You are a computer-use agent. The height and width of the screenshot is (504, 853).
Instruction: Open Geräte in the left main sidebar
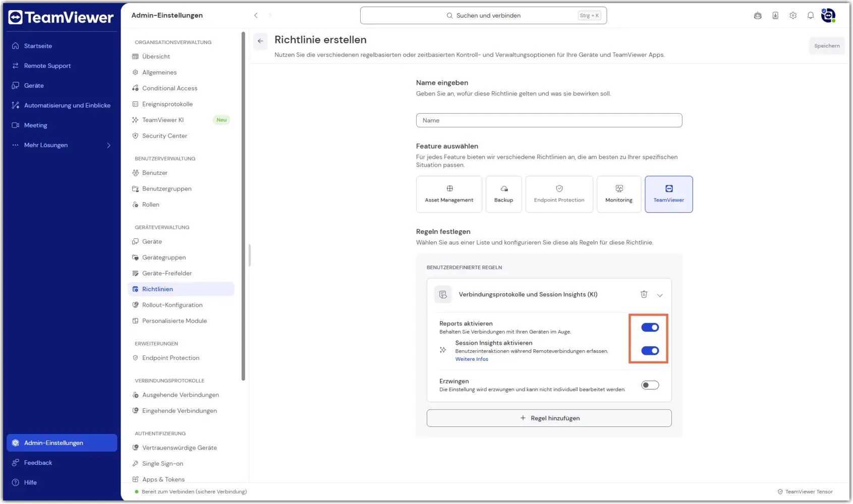click(x=34, y=86)
